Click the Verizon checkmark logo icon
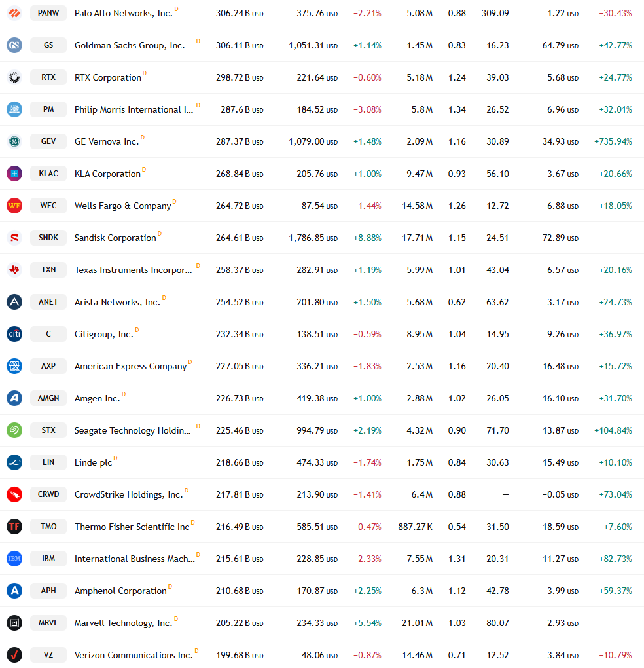Screen dimensions: 644x668 click(x=14, y=655)
